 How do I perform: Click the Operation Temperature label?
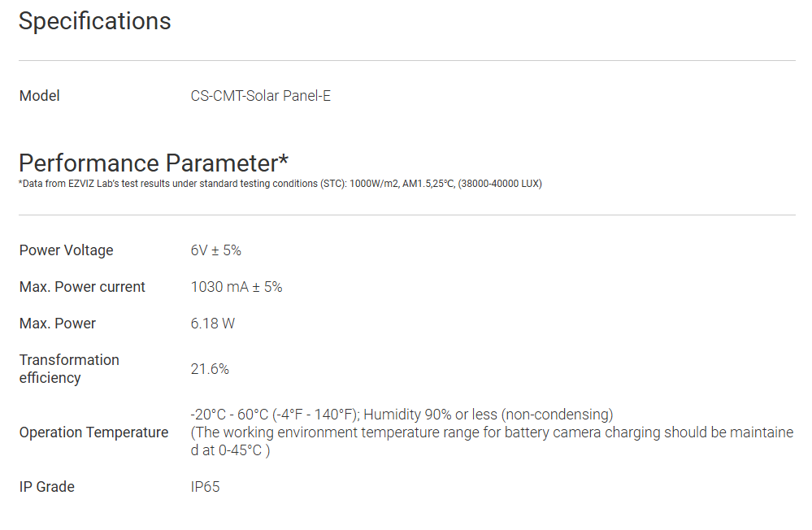pos(93,432)
